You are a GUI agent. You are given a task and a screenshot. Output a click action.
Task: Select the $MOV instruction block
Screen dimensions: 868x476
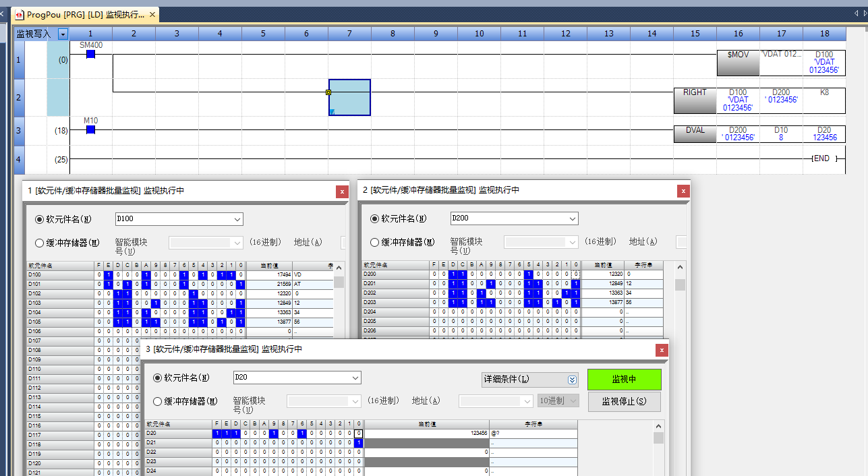click(738, 63)
